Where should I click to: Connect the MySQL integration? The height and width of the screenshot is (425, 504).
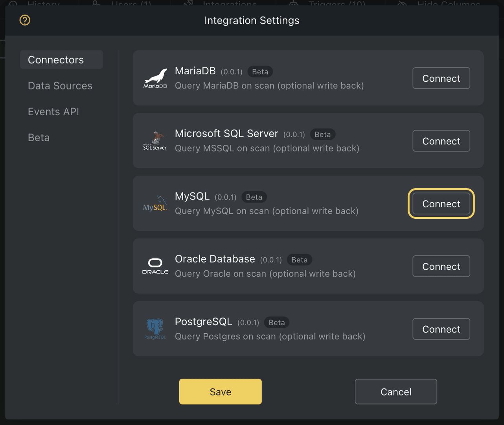point(441,204)
